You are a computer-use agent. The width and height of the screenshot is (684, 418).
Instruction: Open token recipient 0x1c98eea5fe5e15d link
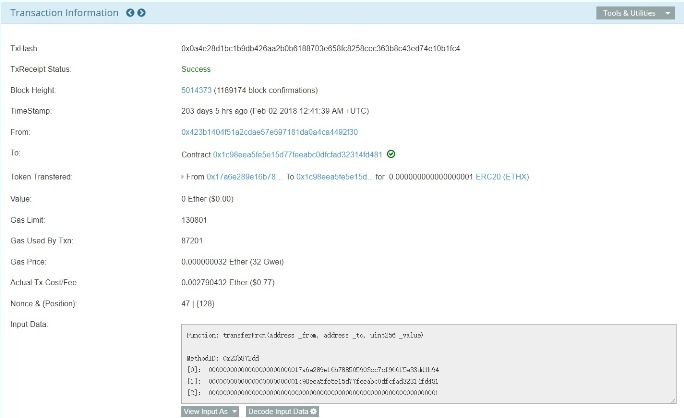(334, 177)
